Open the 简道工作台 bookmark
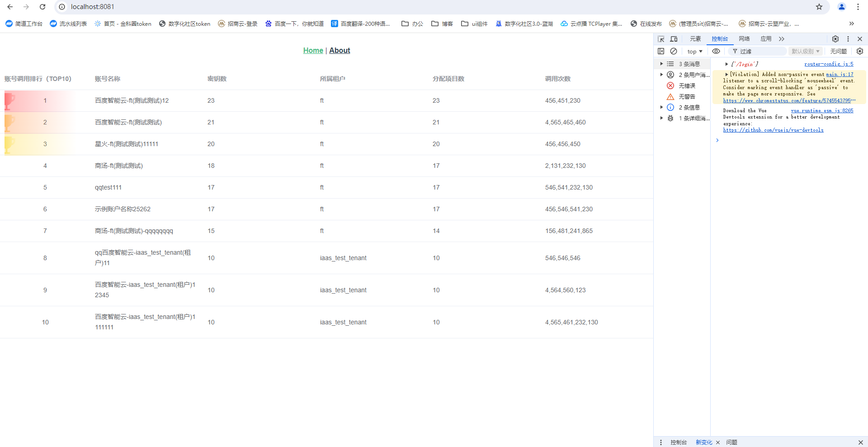Viewport: 868px width, 447px height. [x=24, y=24]
